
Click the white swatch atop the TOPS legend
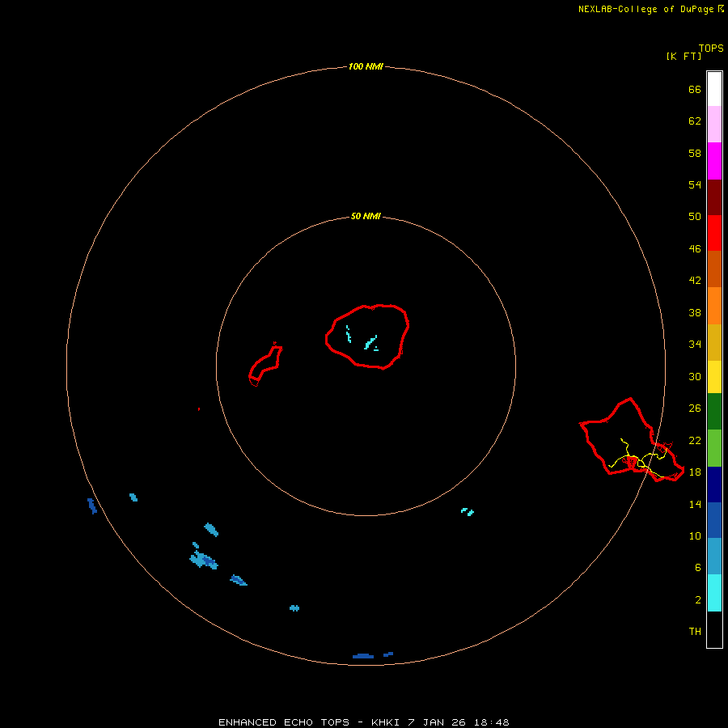[x=714, y=89]
